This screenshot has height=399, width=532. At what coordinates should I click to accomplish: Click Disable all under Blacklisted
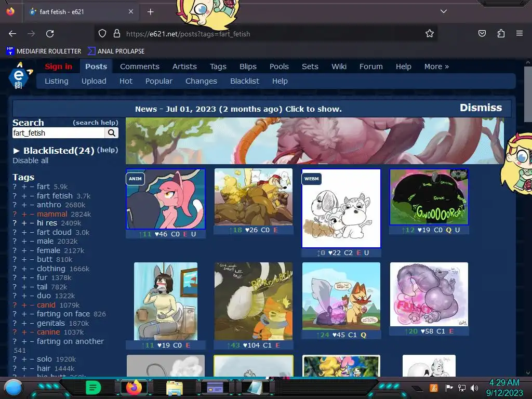pos(31,161)
